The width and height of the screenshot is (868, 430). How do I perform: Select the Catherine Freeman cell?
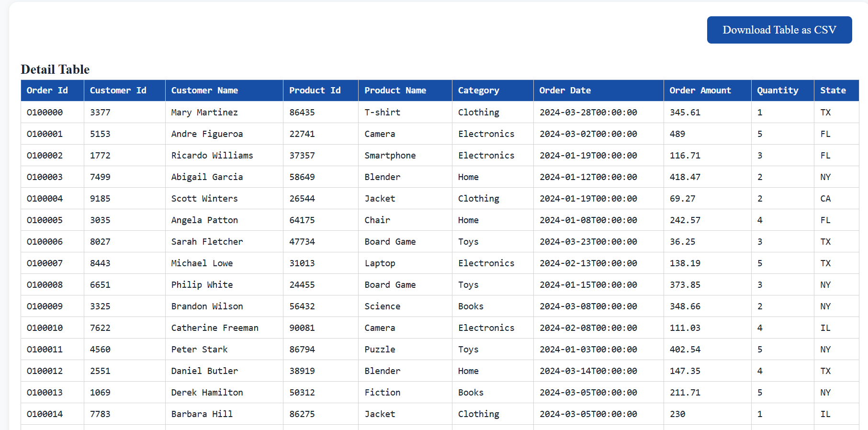pos(214,328)
